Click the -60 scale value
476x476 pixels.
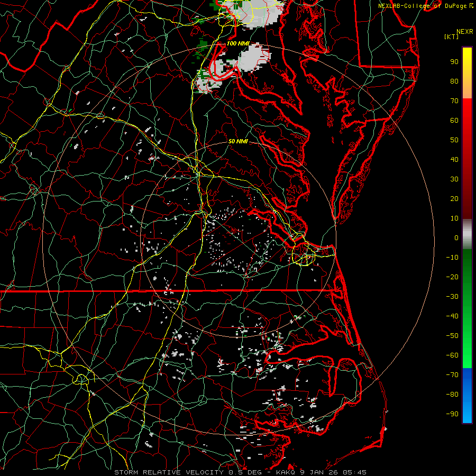[x=452, y=355]
